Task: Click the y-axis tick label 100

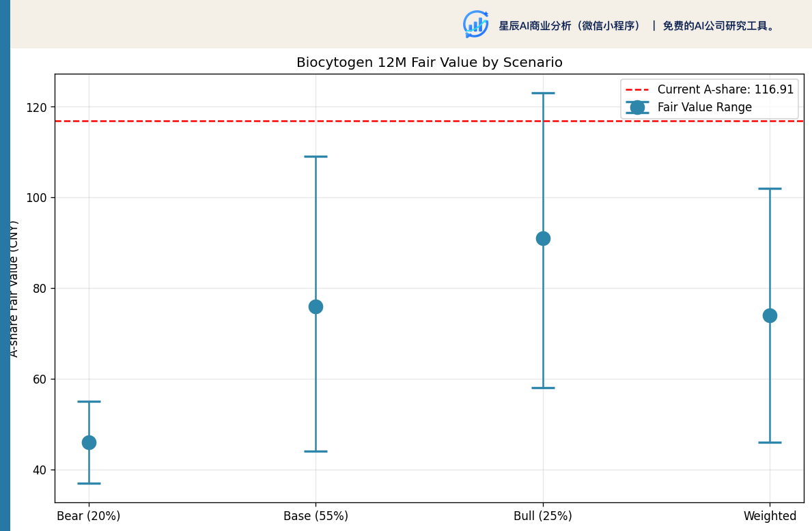Action: (36, 198)
